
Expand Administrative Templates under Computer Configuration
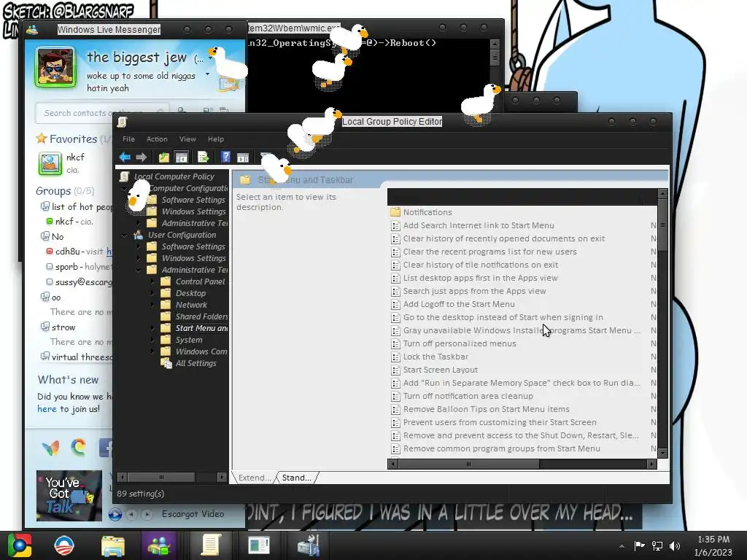click(x=139, y=223)
